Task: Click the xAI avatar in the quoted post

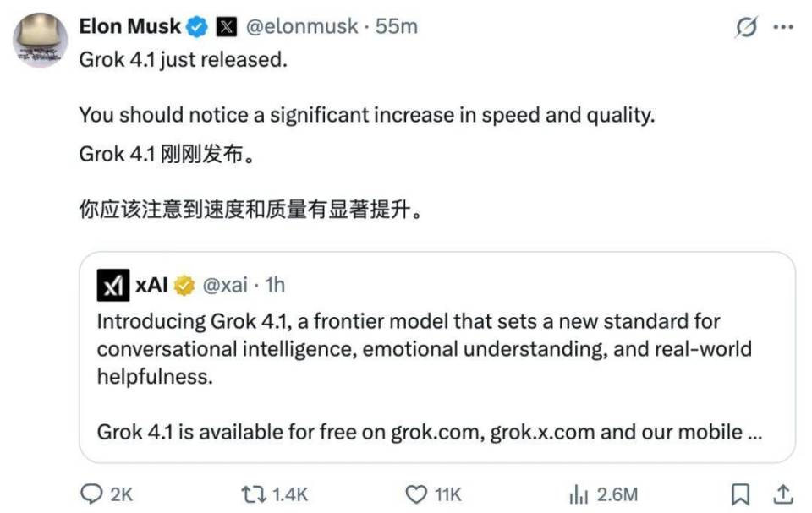Action: [x=113, y=286]
